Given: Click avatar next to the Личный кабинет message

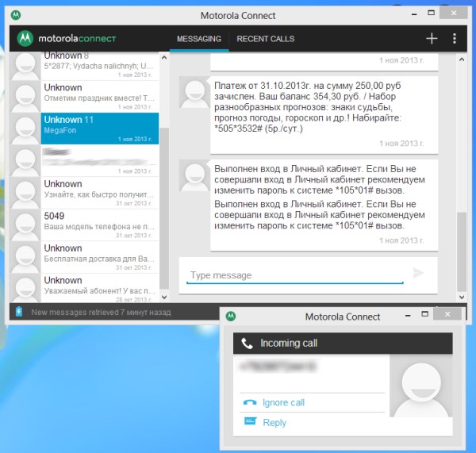Looking at the screenshot, I should 194,175.
